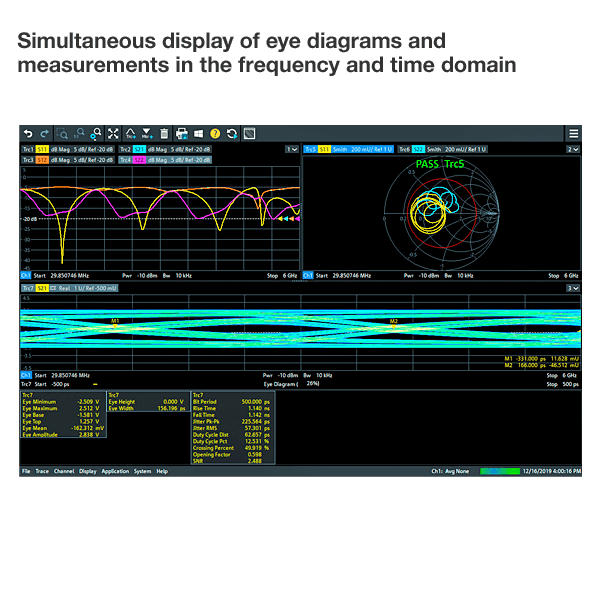
Task: Click the printer screenshot icon
Action: point(181,134)
